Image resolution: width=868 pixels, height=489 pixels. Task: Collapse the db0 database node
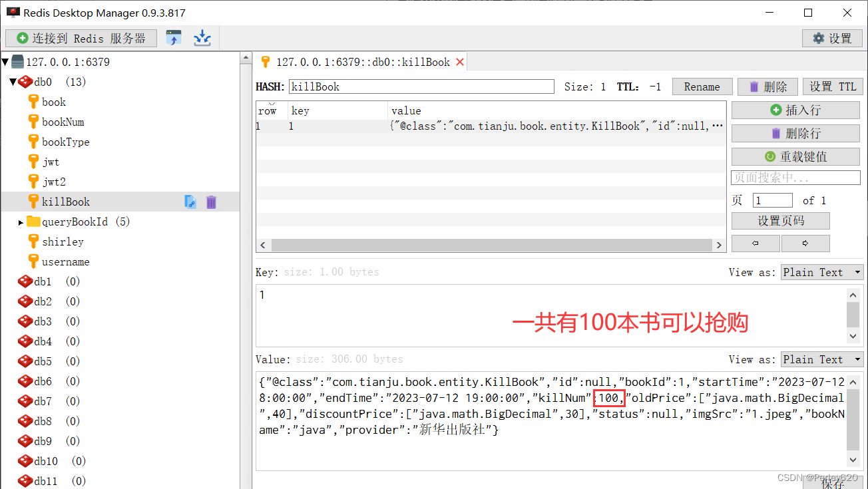pos(13,82)
